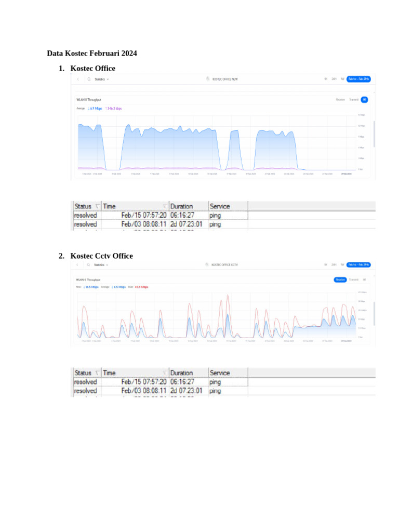Click the search icon in Kostec CCTV header

point(88,264)
